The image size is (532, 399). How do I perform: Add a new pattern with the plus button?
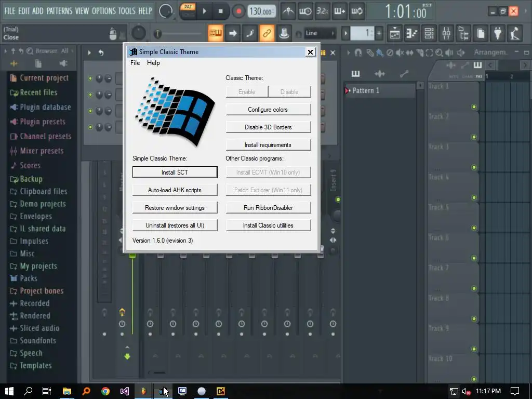coord(379,33)
